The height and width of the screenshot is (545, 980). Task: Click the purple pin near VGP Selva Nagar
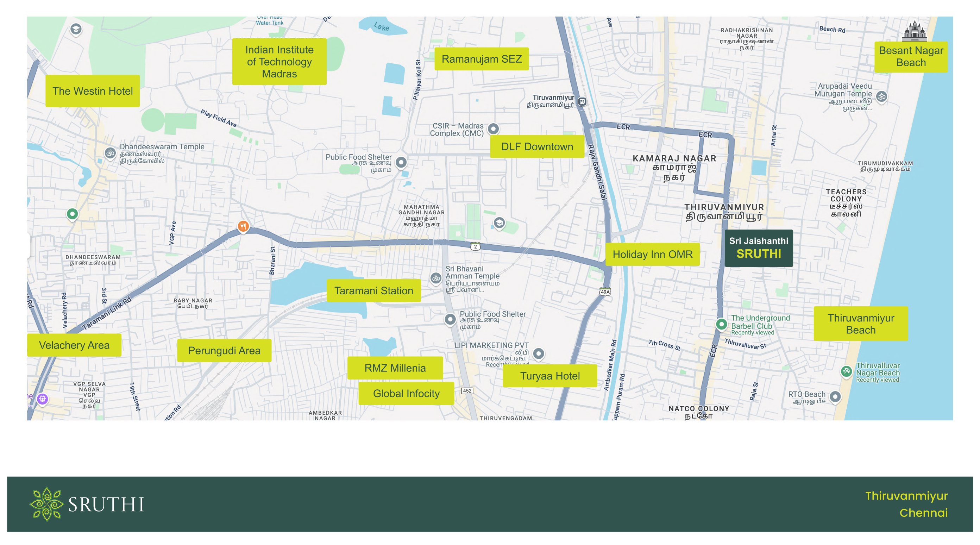(43, 399)
